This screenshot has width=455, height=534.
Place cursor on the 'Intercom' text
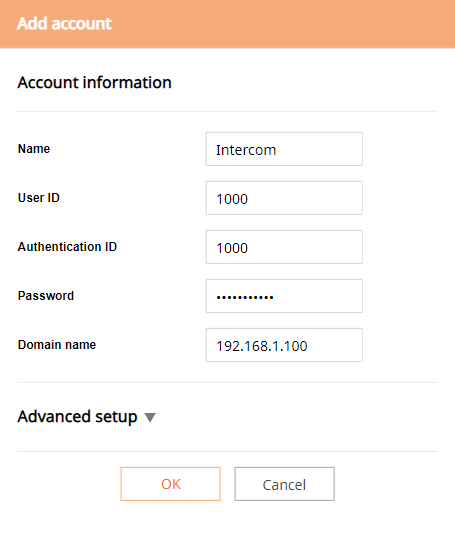(246, 150)
